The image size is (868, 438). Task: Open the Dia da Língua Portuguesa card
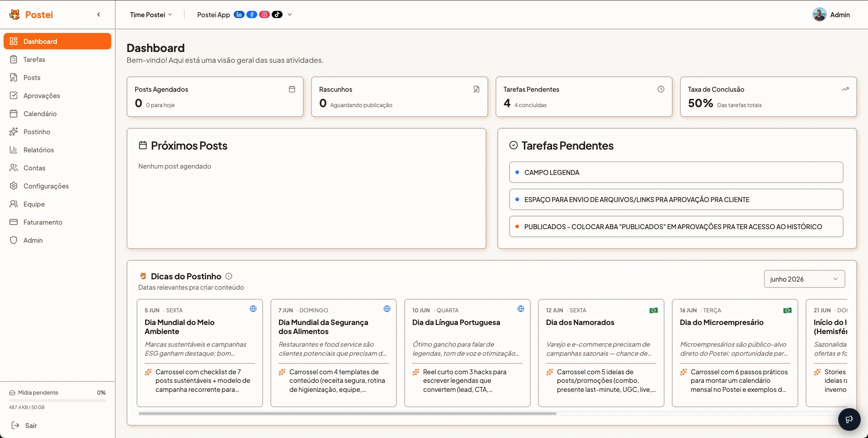[467, 353]
